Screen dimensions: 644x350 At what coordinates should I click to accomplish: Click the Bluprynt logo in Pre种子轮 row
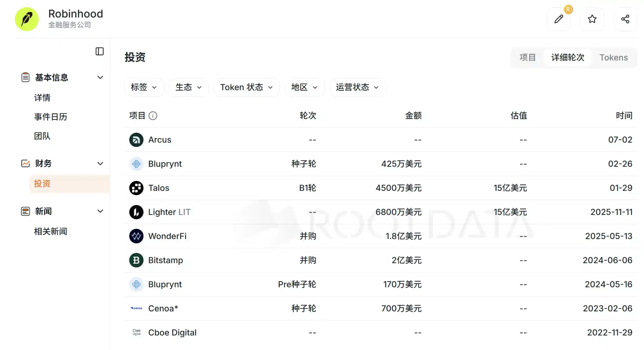click(136, 284)
